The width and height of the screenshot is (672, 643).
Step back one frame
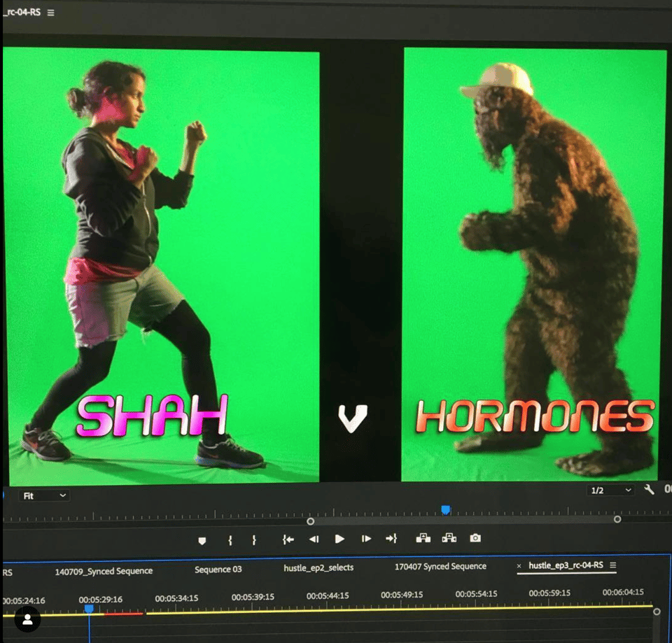point(314,539)
